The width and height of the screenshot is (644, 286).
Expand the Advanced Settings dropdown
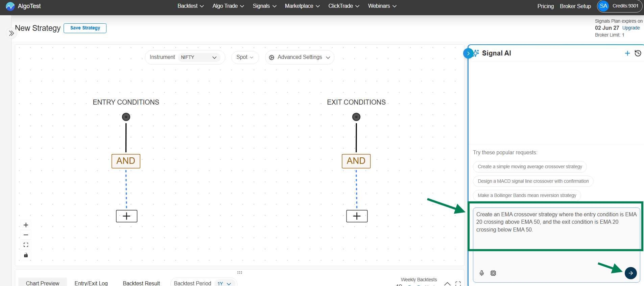pos(300,57)
